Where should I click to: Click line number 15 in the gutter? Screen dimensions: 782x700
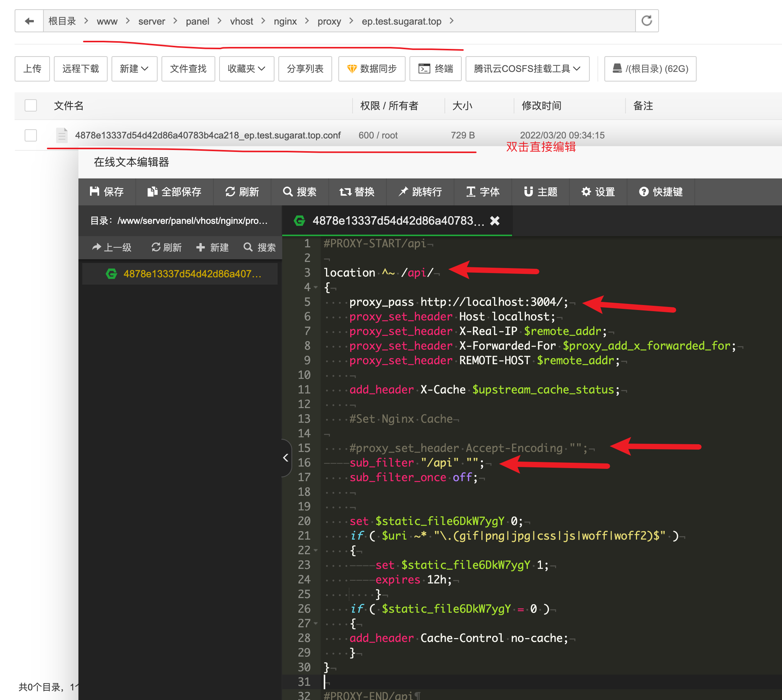click(x=304, y=448)
